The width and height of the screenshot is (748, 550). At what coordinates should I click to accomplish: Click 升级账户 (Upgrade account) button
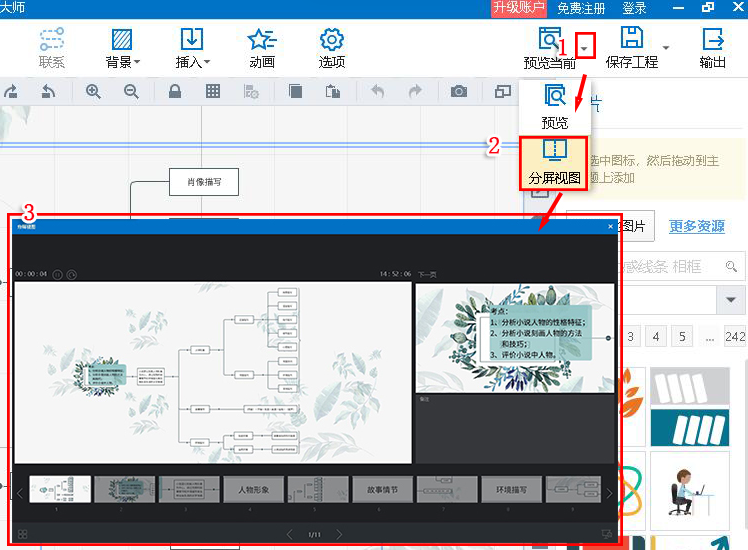518,8
